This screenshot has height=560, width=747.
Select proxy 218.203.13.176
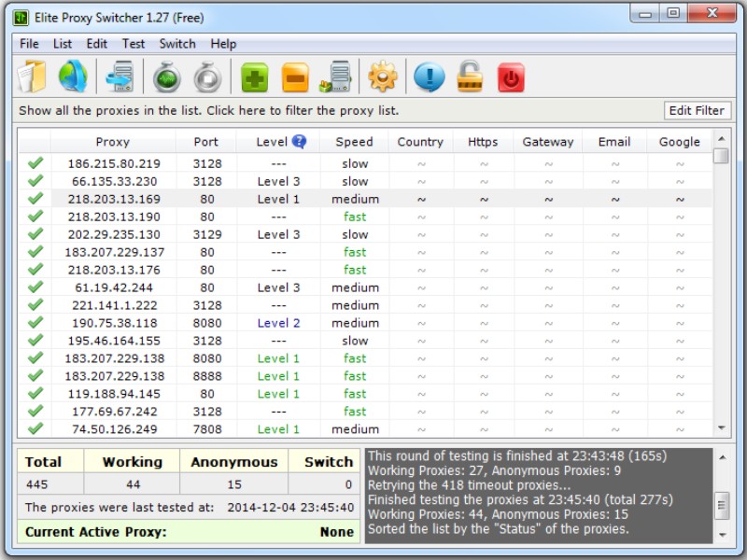[114, 270]
